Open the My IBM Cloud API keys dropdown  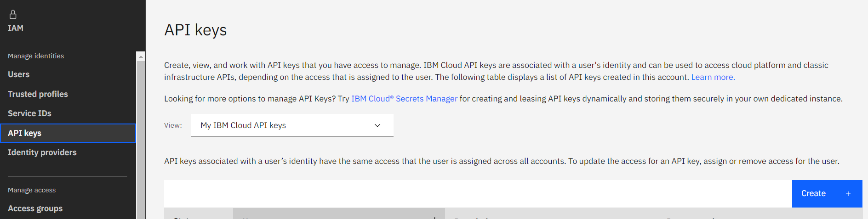click(x=292, y=125)
